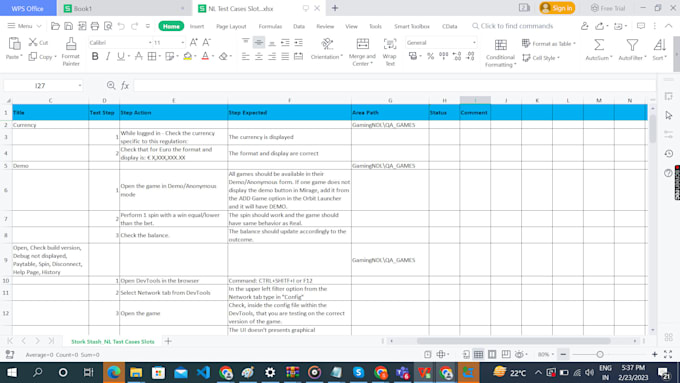Increase font size with A+ icon

(193, 43)
